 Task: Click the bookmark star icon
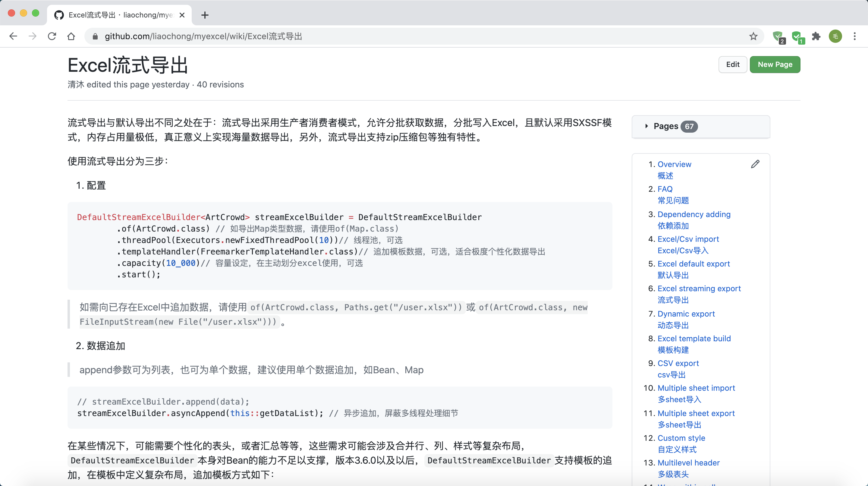pyautogui.click(x=753, y=36)
